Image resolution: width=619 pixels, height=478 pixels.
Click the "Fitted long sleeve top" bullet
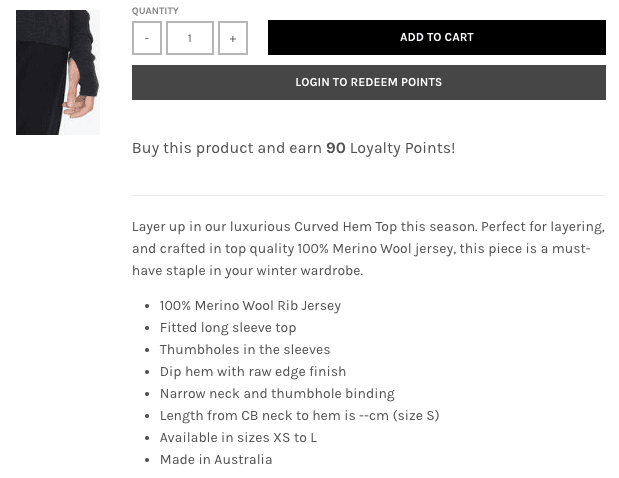pyautogui.click(x=228, y=328)
